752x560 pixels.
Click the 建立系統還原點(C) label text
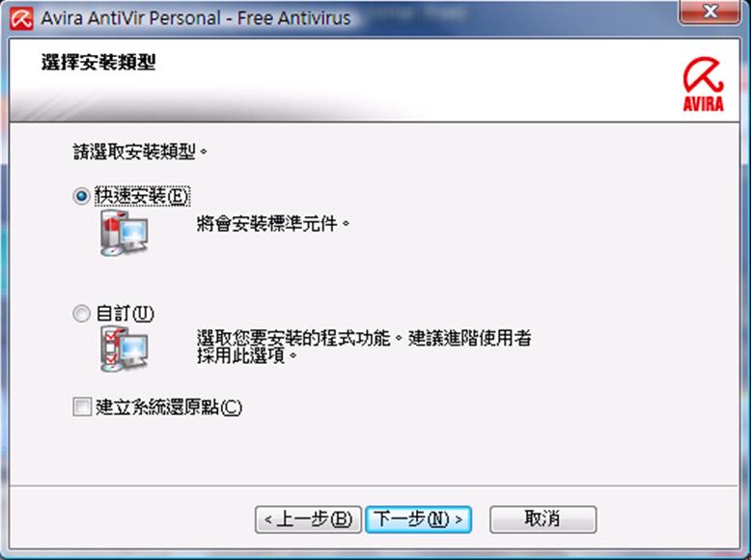(x=168, y=406)
